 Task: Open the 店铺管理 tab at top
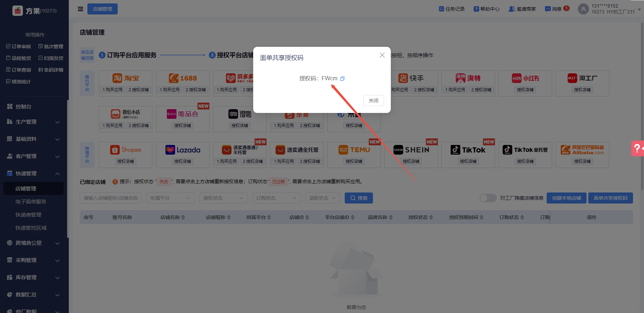coord(103,9)
